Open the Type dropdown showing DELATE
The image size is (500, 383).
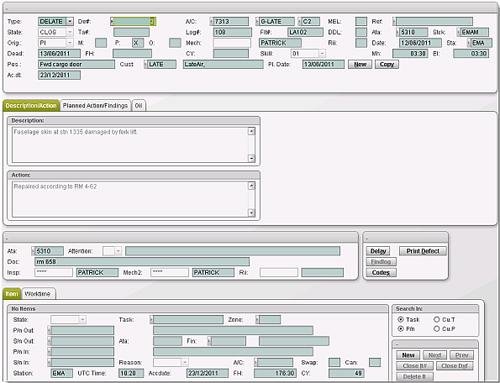click(x=70, y=21)
